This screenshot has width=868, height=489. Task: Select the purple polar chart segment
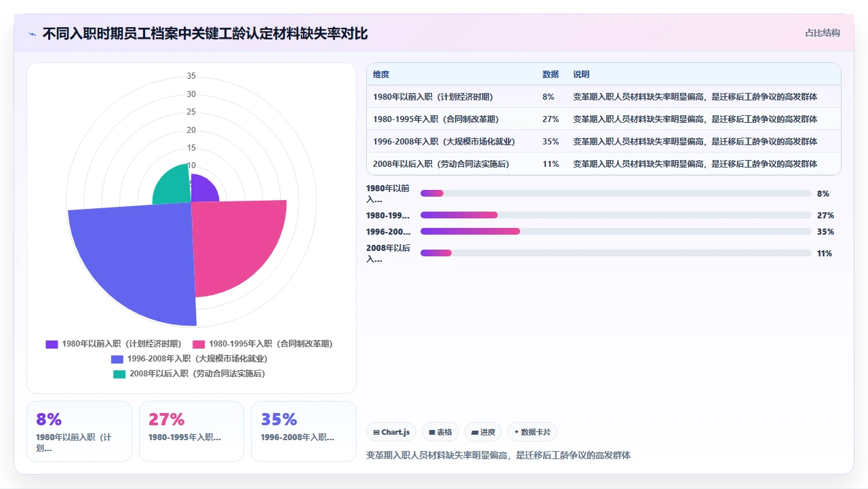tap(203, 191)
